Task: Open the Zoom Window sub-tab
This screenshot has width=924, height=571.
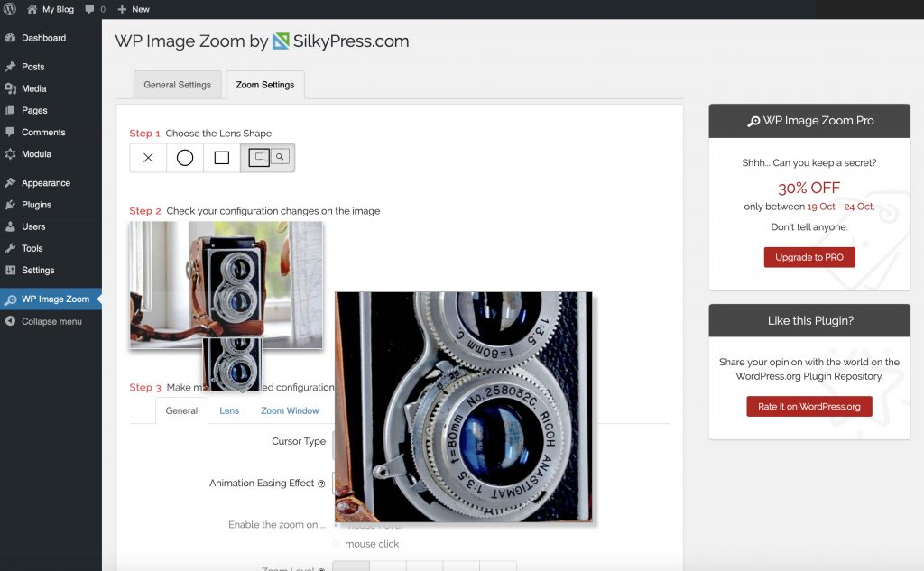Action: click(290, 410)
